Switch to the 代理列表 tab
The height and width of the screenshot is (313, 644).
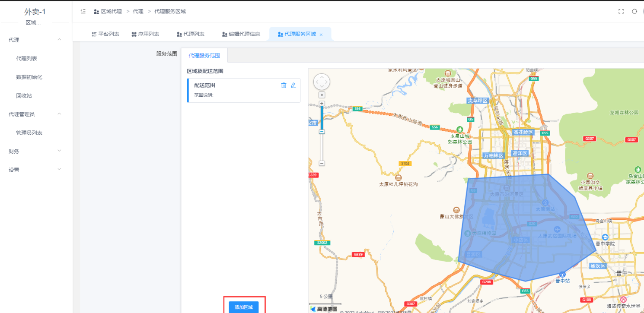(x=191, y=34)
